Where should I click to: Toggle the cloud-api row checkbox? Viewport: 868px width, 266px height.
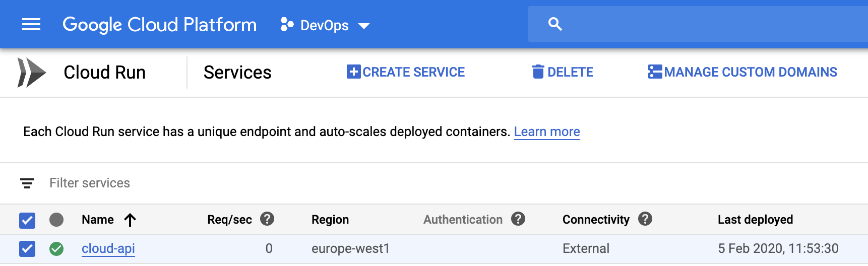pos(27,249)
